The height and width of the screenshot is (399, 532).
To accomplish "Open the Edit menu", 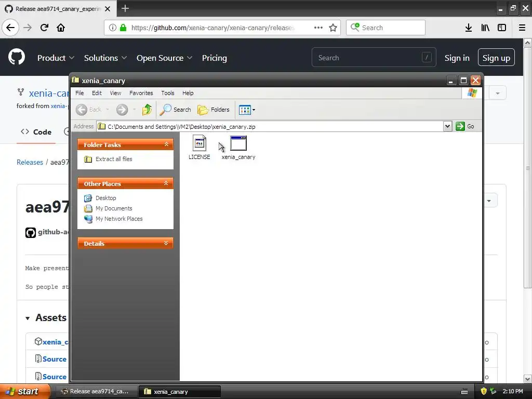I will point(97,93).
